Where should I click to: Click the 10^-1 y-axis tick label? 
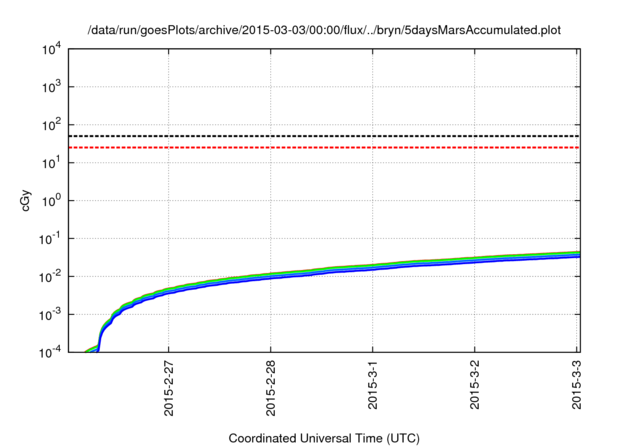tap(49, 240)
